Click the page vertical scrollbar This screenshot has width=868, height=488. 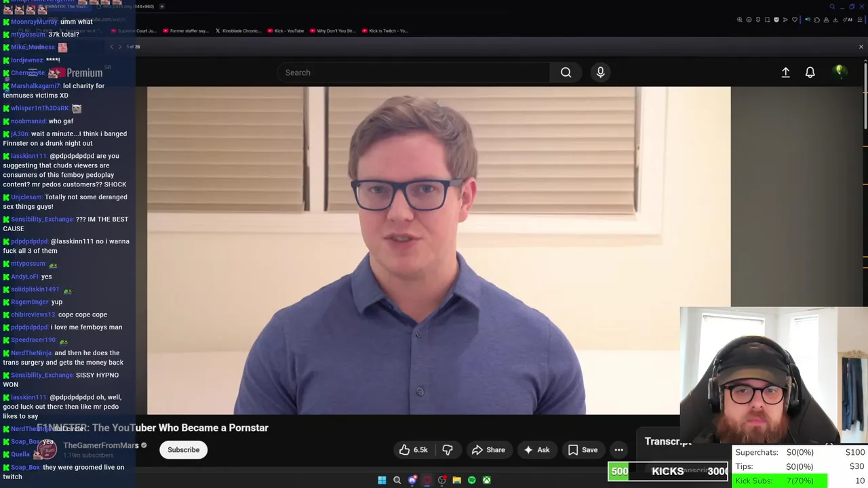tap(865, 95)
